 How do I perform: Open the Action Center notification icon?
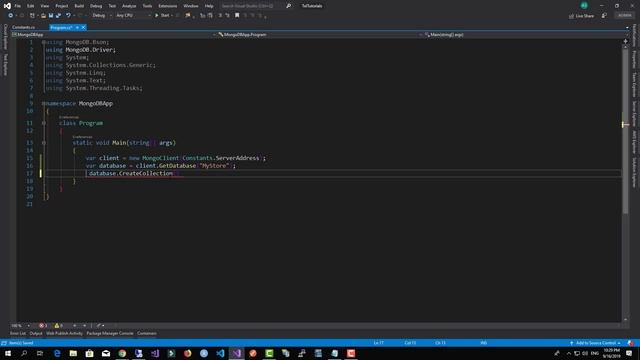(x=629, y=353)
